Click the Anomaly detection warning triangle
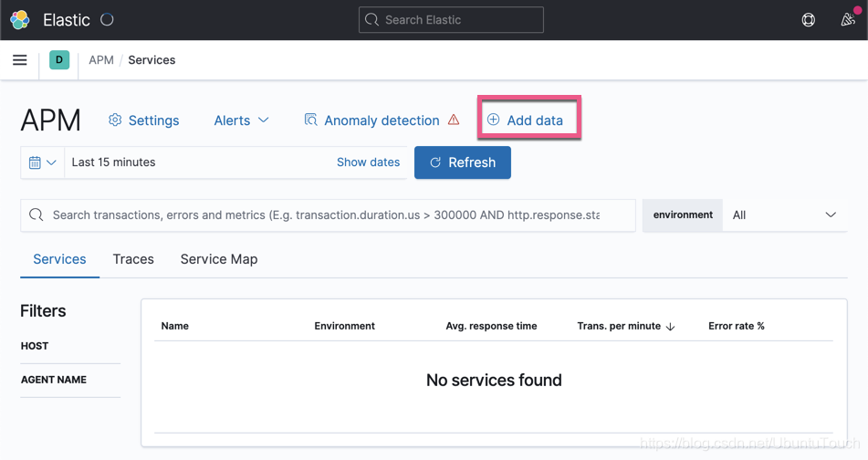This screenshot has width=868, height=460. (454, 120)
